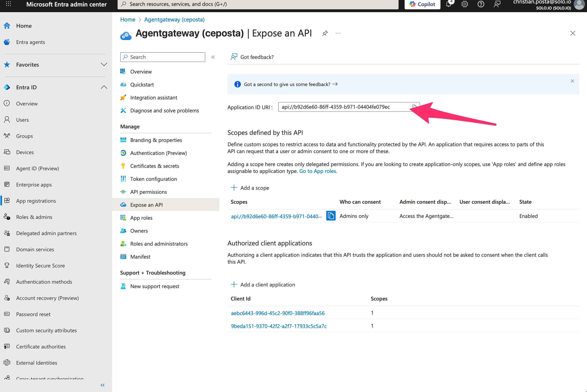Pin the Expose an API blade
587x392 pixels.
click(x=325, y=33)
